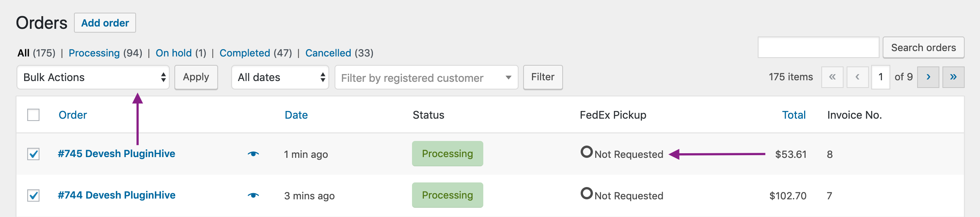Viewport: 980px width, 217px height.
Task: Click FedEx pickup status circle for #745
Action: point(586,152)
